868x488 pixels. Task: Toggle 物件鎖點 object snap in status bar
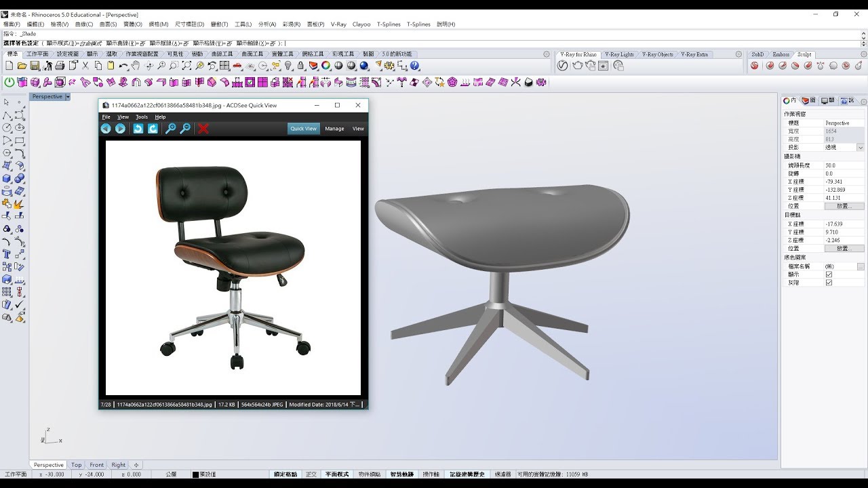370,474
